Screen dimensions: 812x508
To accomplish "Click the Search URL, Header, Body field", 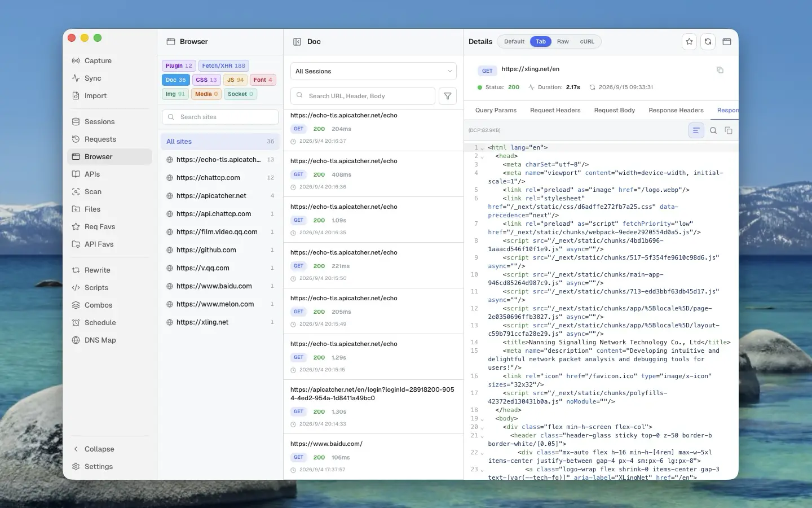I will (363, 96).
